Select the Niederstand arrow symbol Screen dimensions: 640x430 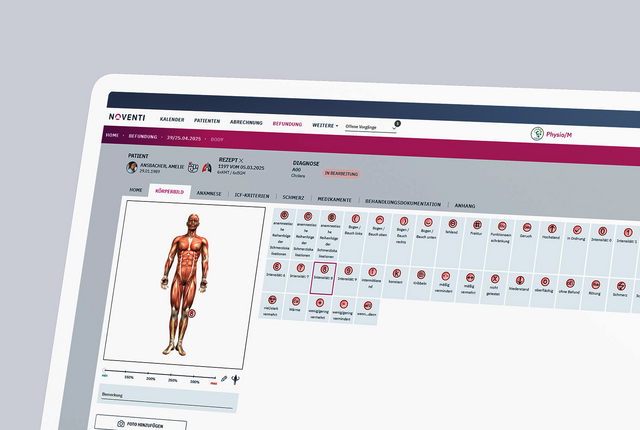(x=519, y=288)
